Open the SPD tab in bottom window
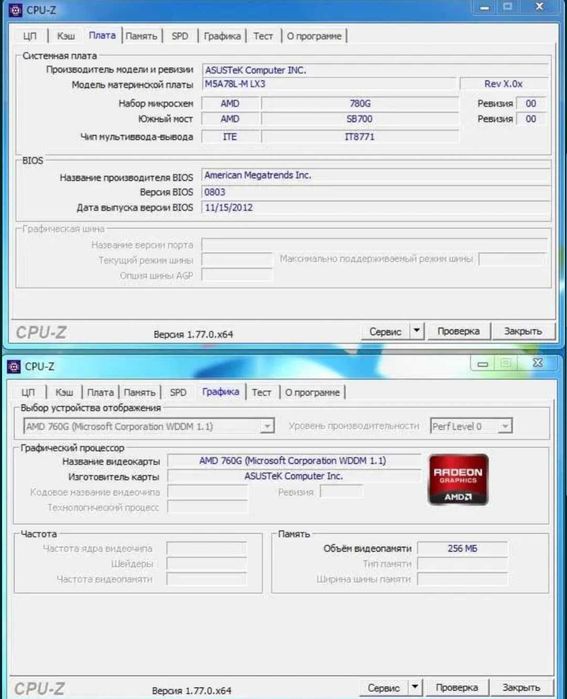 tap(178, 392)
